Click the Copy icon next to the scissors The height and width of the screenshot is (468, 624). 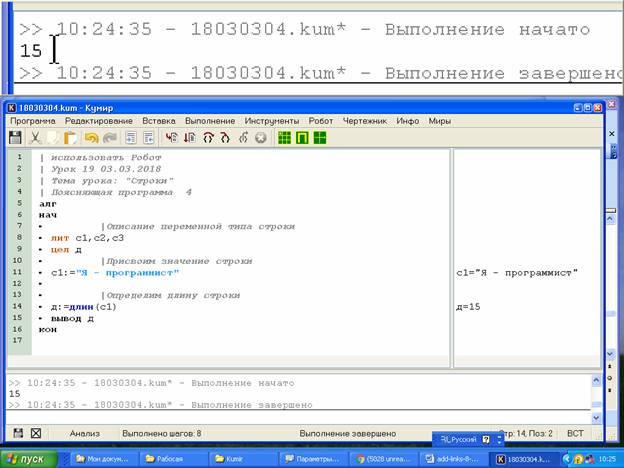point(53,138)
